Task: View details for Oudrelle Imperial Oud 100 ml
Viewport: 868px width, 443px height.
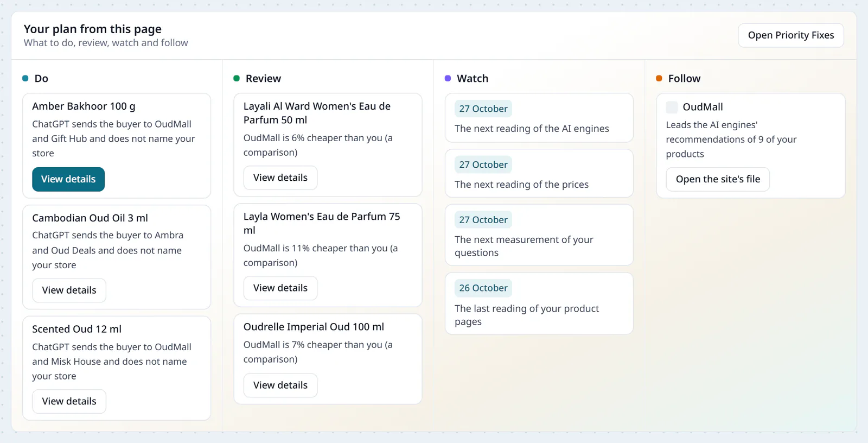Action: click(280, 385)
